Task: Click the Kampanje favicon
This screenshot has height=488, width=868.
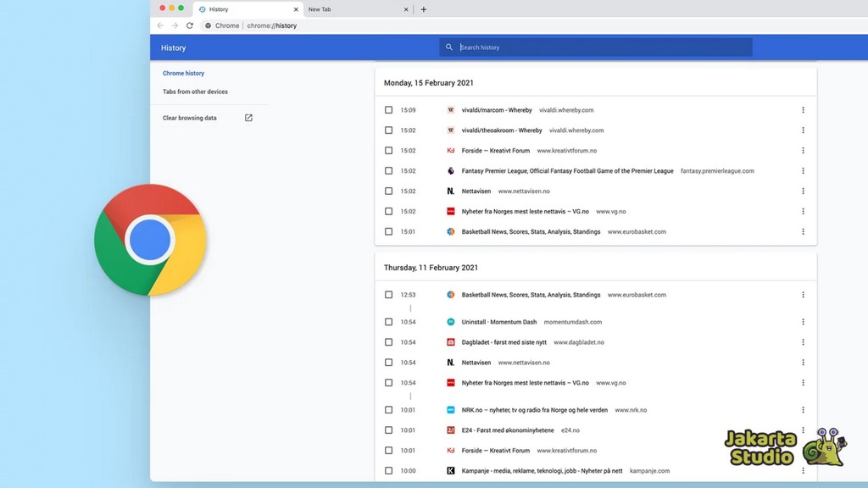Action: click(x=451, y=471)
